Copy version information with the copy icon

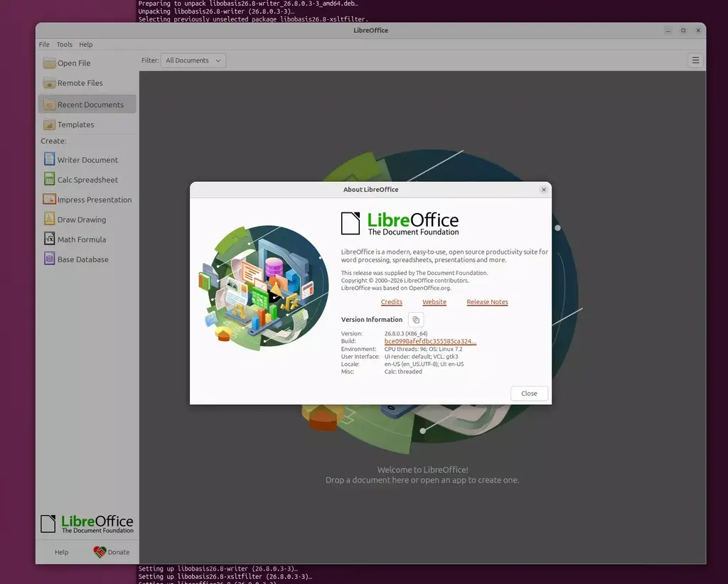[x=416, y=320]
